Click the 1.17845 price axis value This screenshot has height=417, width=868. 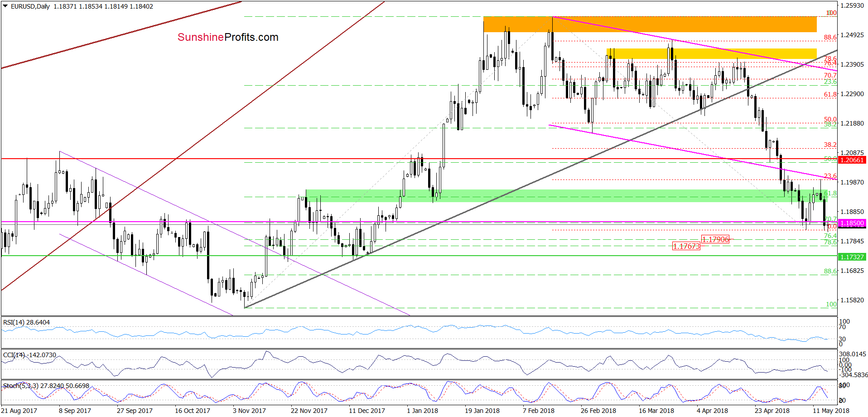(852, 241)
